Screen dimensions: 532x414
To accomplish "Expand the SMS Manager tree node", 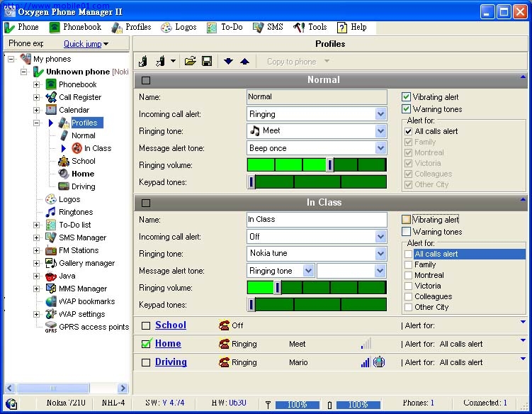I will tap(36, 237).
